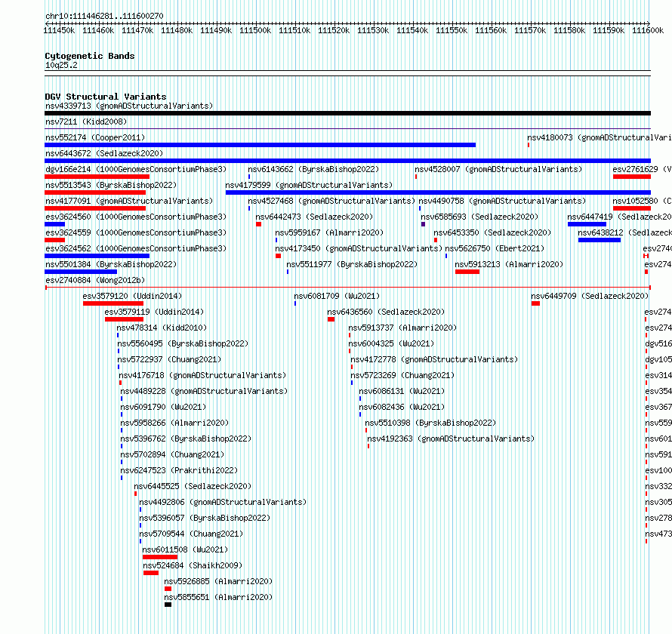Select nsv5913737 (Almarri2020) label
The image size is (672, 634).
(x=402, y=328)
